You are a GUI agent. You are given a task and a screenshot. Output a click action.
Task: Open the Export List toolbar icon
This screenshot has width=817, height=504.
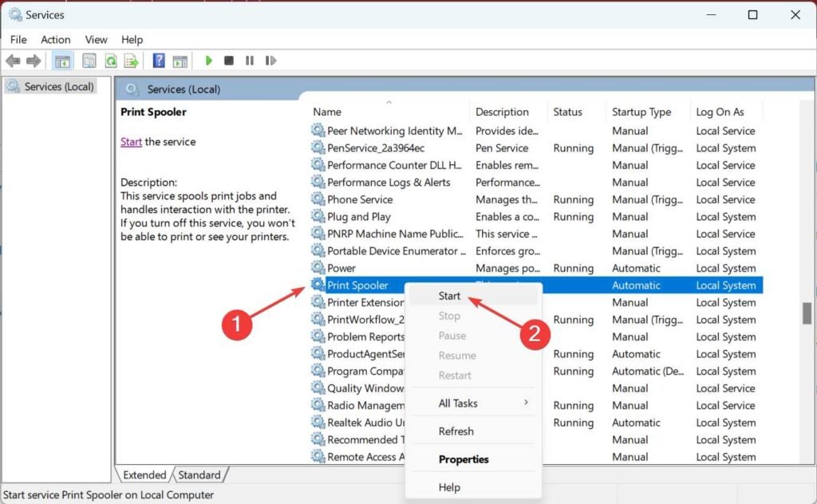[131, 61]
